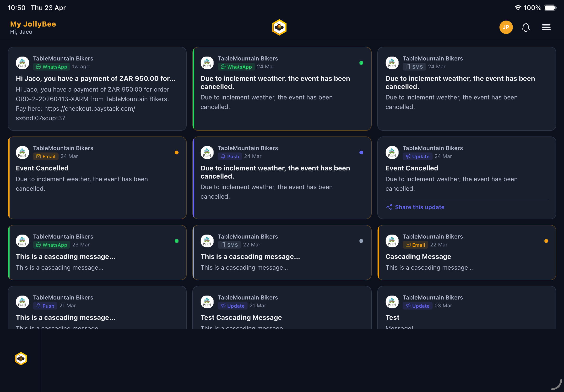Click the unread indicator on the Push cancellation card

(361, 152)
